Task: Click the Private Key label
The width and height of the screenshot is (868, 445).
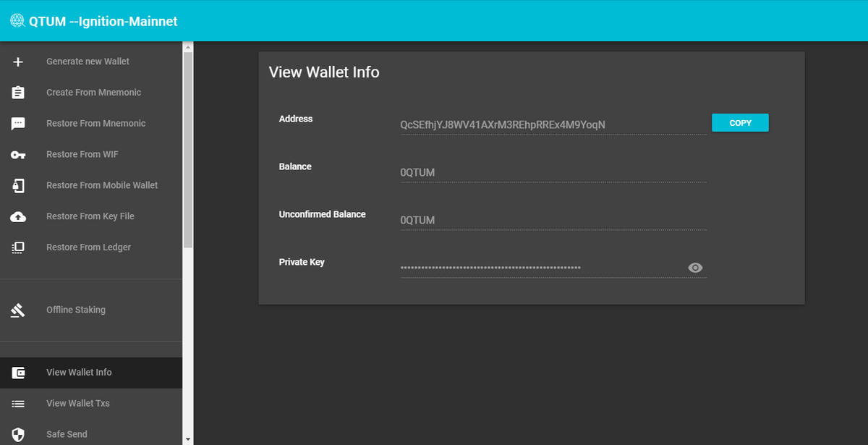Action: (x=302, y=262)
